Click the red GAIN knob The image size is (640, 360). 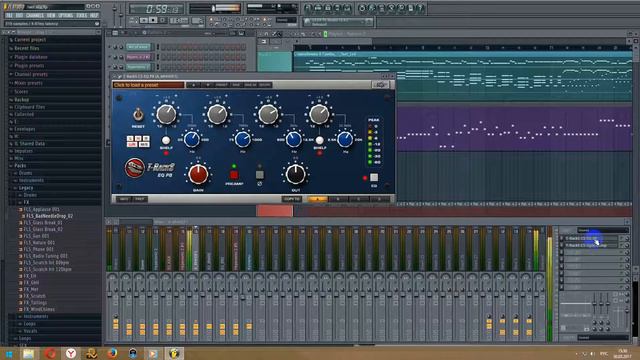click(x=198, y=174)
